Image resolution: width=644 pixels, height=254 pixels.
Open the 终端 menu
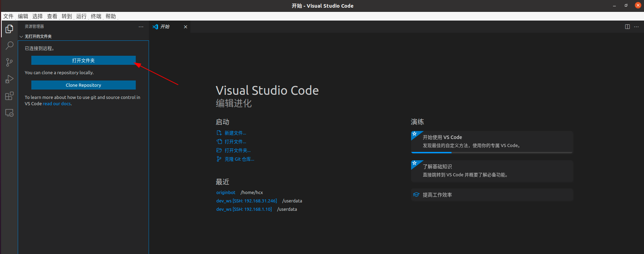tap(96, 16)
